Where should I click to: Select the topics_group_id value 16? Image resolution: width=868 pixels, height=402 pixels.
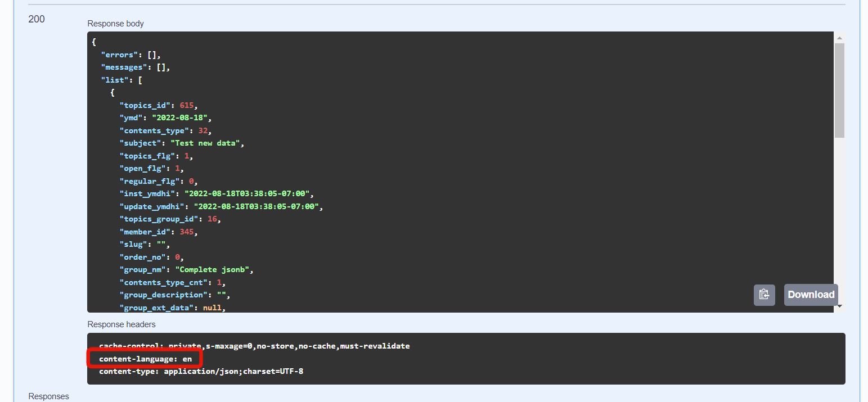(x=212, y=219)
